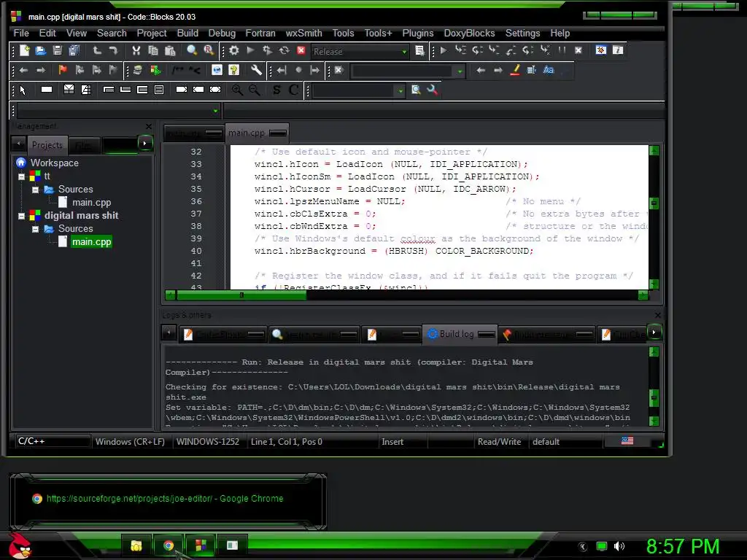Toggle the match case Aa icon
747x560 pixels.
point(549,70)
